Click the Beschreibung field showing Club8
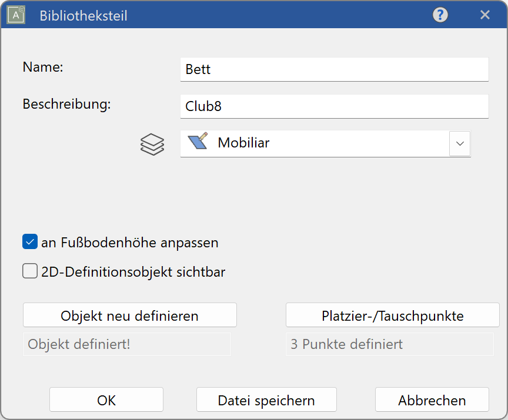Screen dimensions: 508x420 click(x=334, y=106)
